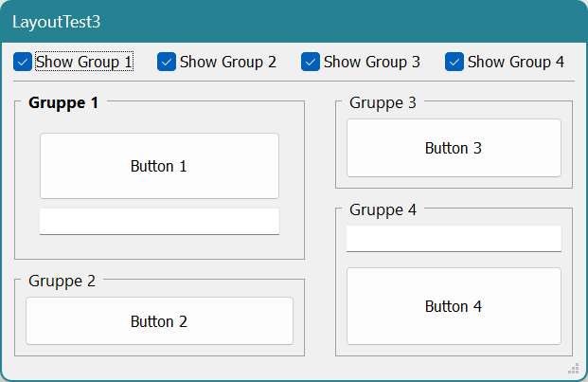Click the LayoutTest3 title bar text

pyautogui.click(x=57, y=22)
